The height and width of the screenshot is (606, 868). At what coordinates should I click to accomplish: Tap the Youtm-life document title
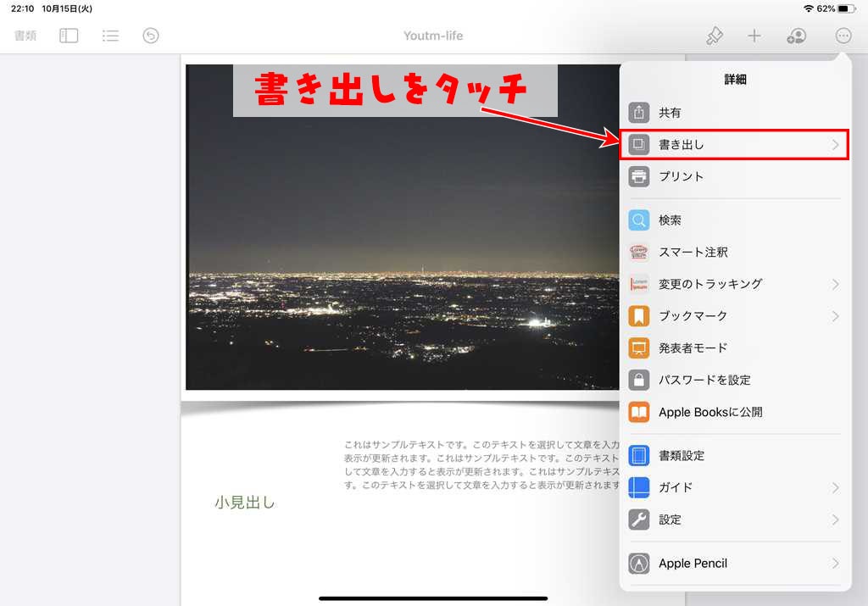point(433,36)
